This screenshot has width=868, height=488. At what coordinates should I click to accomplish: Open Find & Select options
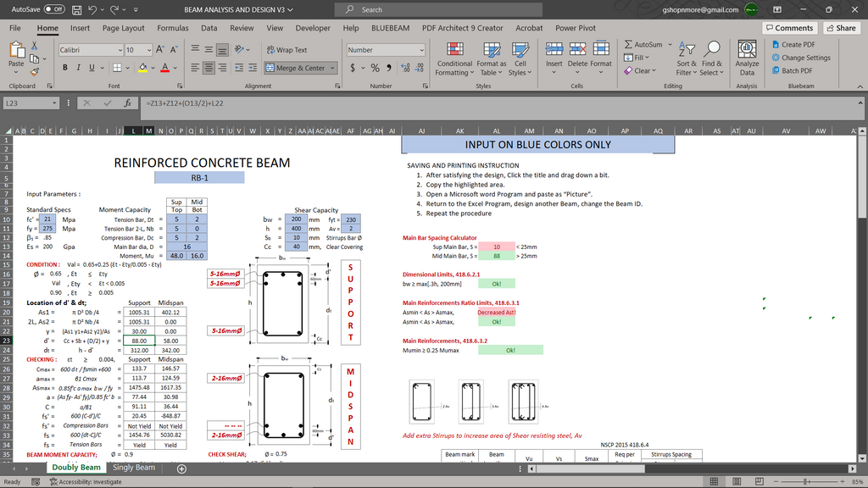pyautogui.click(x=712, y=58)
